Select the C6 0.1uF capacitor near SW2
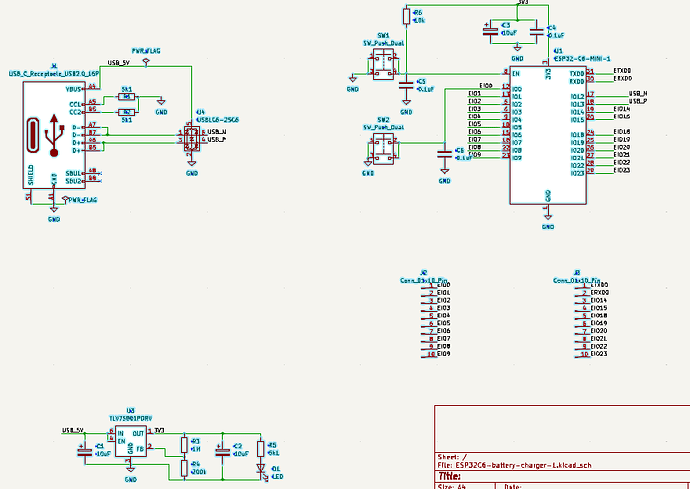 (444, 154)
